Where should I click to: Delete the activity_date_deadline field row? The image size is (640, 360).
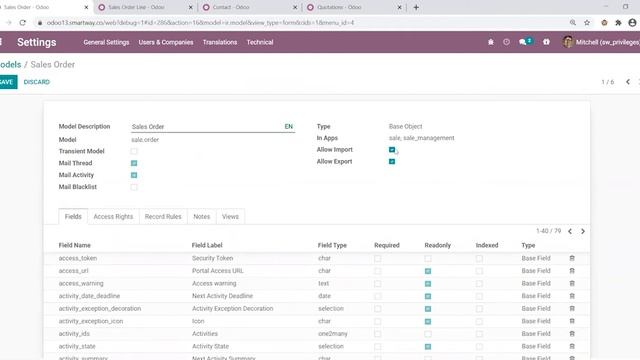click(572, 296)
